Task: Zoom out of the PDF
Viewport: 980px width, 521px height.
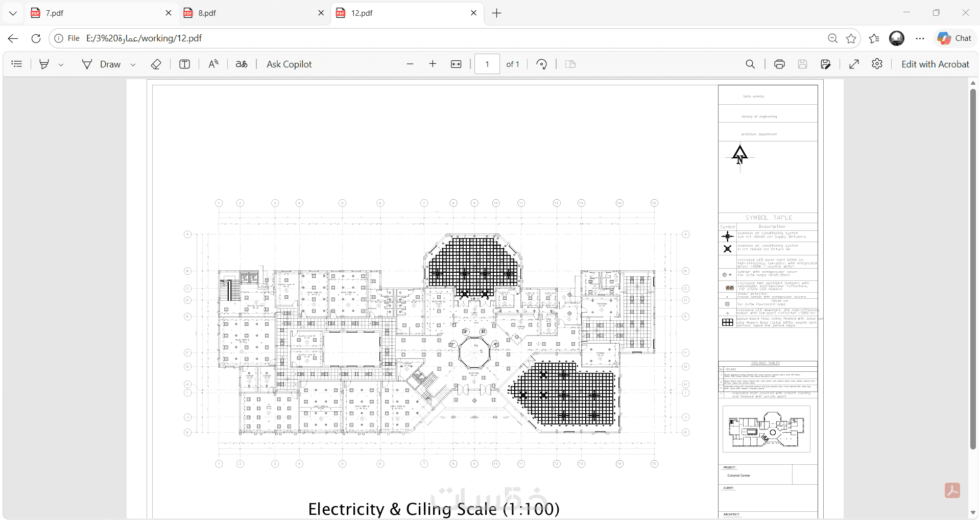Action: [410, 64]
